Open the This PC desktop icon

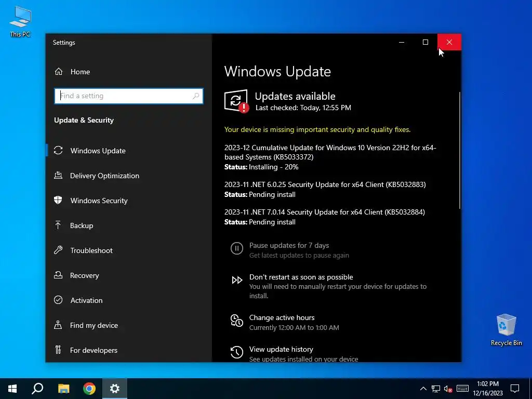20,22
